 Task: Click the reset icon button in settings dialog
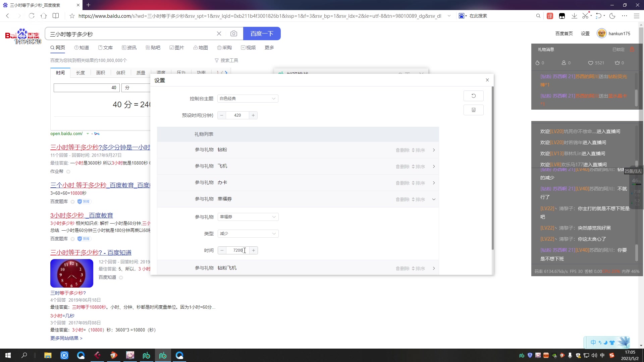coord(473,96)
